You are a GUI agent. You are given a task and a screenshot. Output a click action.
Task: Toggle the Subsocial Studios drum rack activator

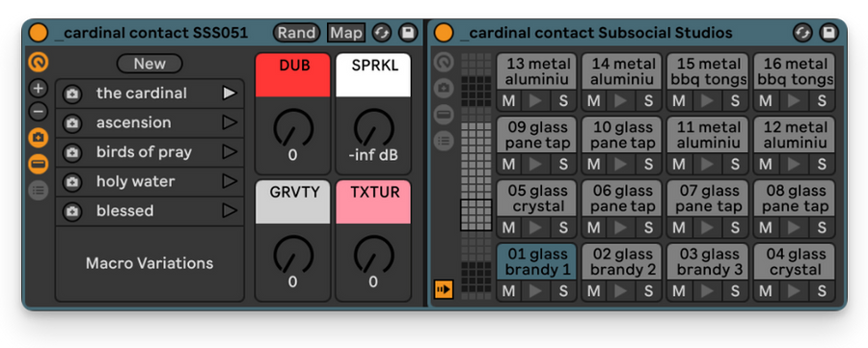tap(444, 33)
